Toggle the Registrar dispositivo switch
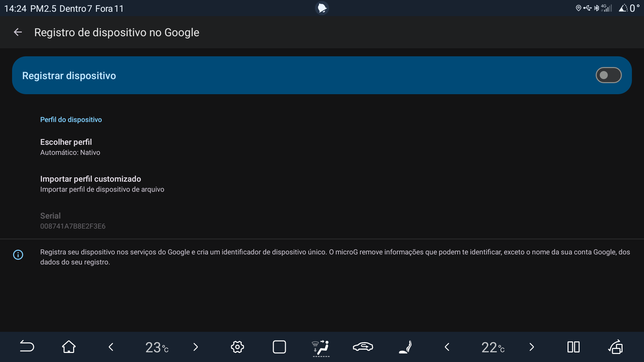 click(608, 75)
